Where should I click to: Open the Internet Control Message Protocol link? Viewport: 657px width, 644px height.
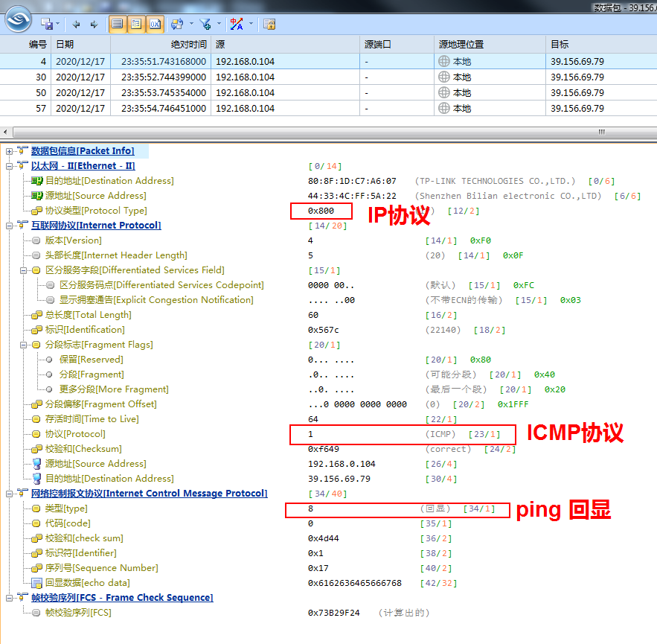pyautogui.click(x=149, y=494)
